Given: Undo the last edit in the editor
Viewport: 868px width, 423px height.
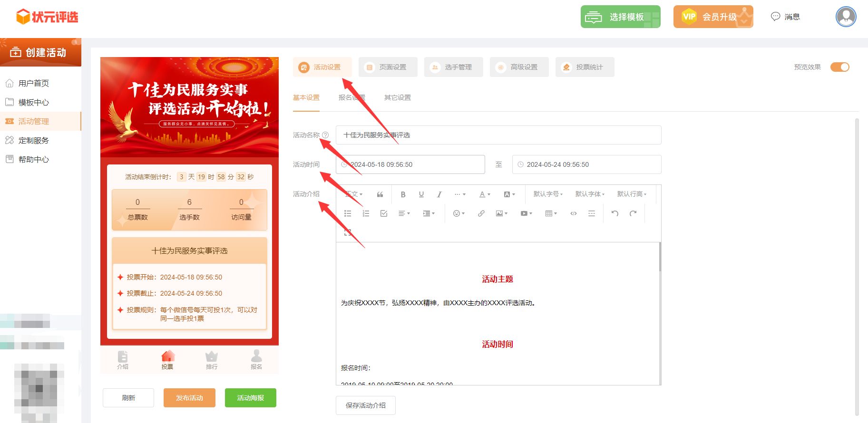Looking at the screenshot, I should tap(614, 213).
